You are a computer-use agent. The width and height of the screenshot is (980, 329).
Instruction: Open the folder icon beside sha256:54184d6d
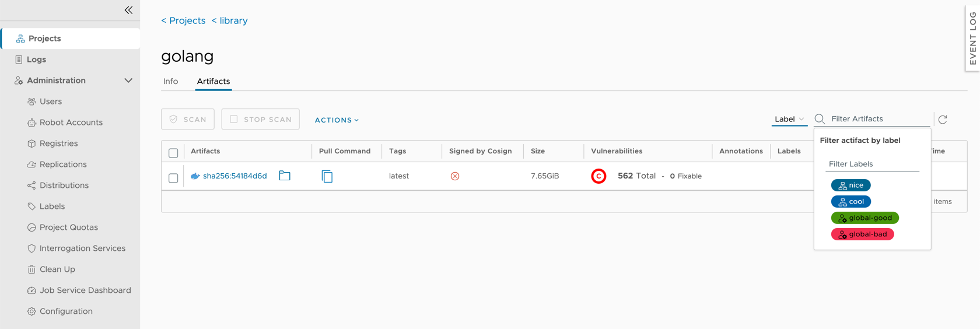(x=285, y=176)
